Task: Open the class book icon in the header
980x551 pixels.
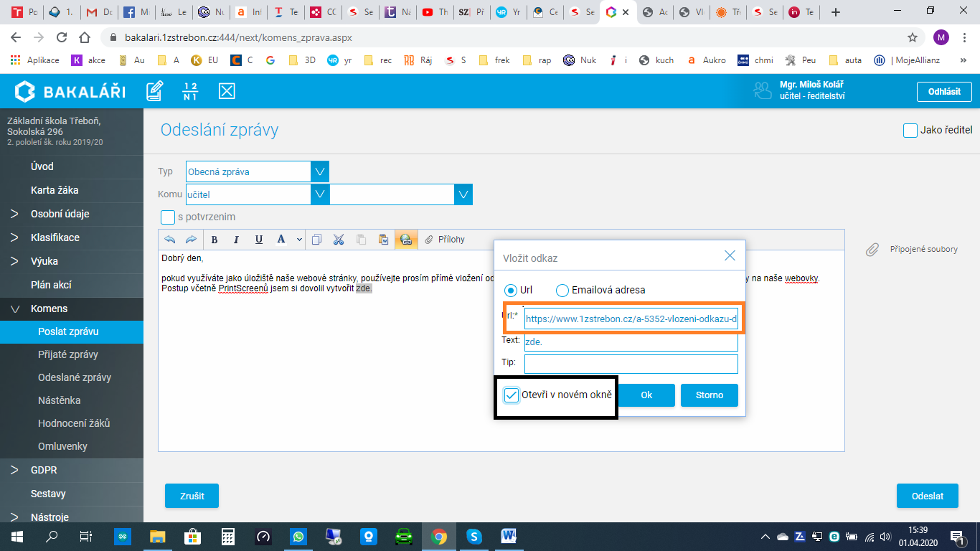Action: click(154, 91)
